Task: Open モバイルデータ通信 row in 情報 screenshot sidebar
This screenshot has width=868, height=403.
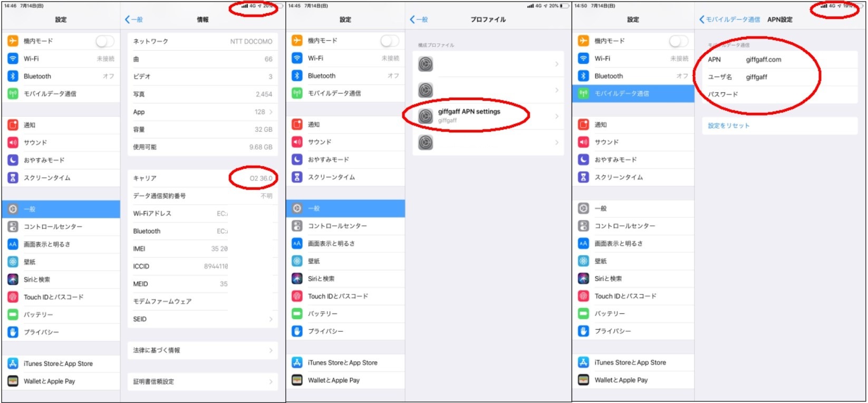Action: tap(61, 94)
